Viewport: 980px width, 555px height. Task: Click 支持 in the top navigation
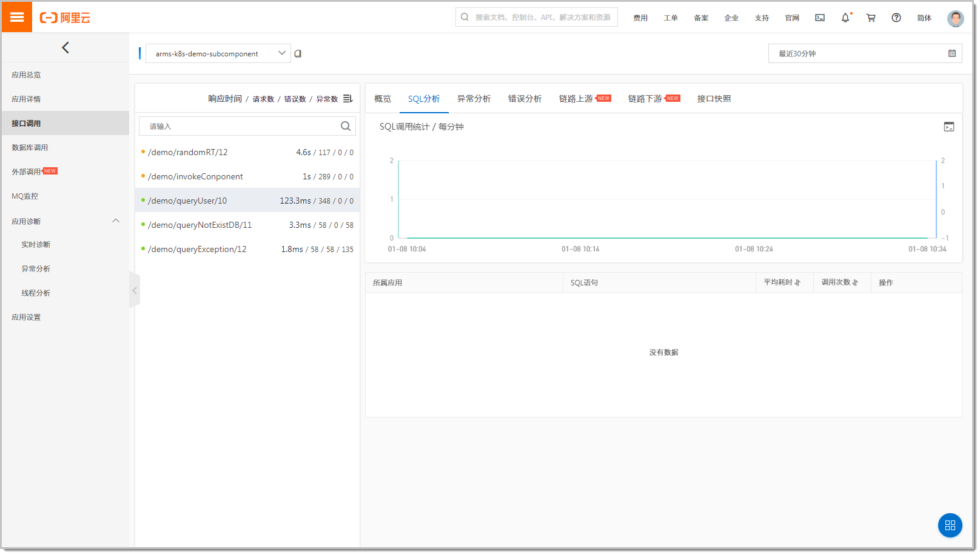(762, 18)
